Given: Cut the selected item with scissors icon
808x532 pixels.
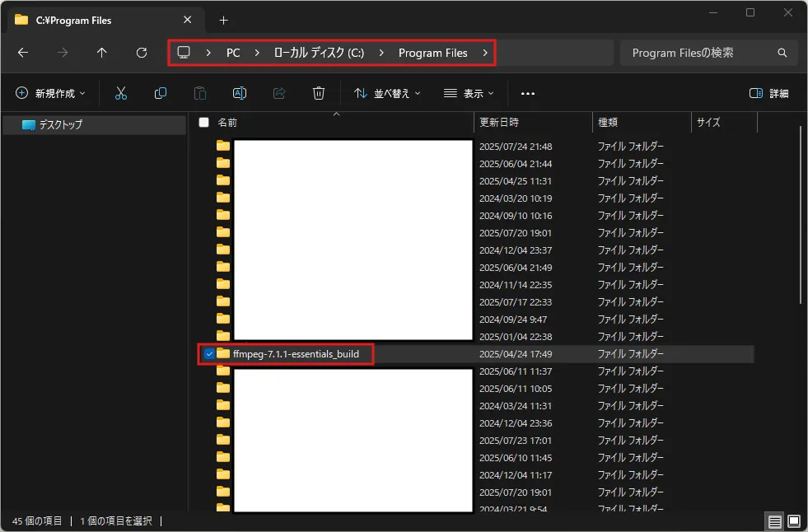Looking at the screenshot, I should pyautogui.click(x=120, y=93).
